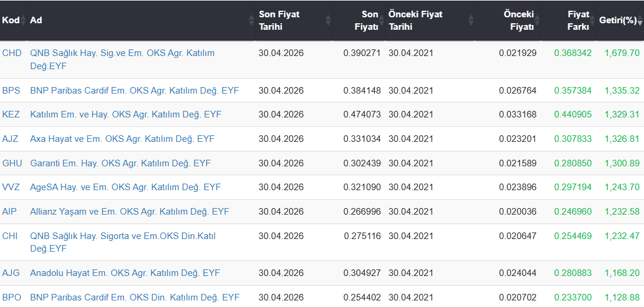Open Garanti Em. Hay. OKS fund link
The height and width of the screenshot is (307, 644).
[120, 163]
